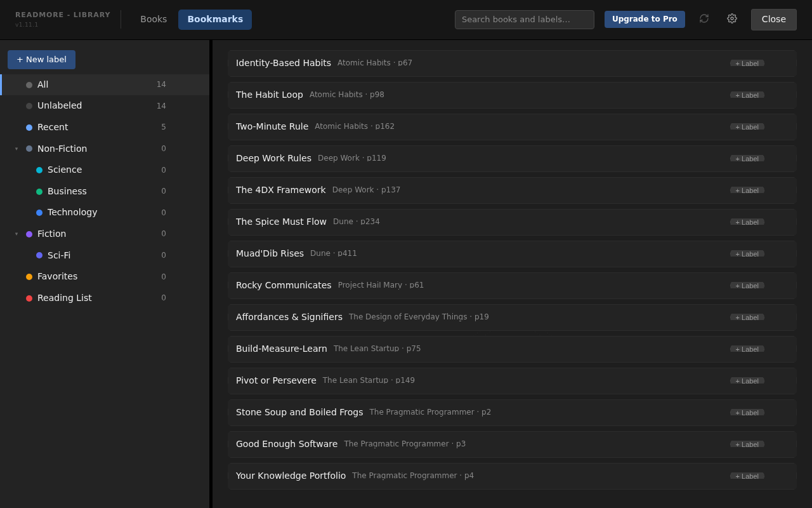Add label to Stone Soup and Boiled Frogs
812x508 pixels.
coord(747,413)
